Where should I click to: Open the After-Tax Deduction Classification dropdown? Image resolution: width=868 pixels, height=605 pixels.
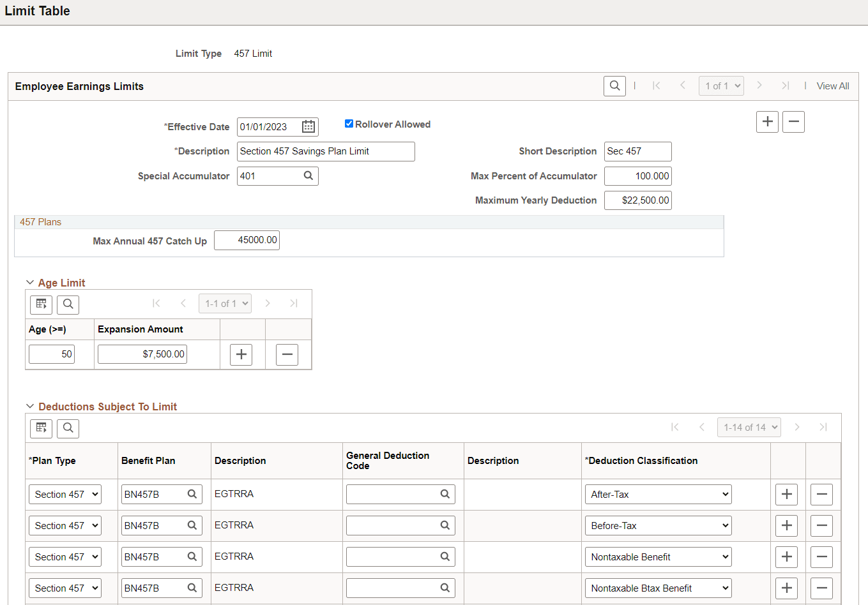658,494
